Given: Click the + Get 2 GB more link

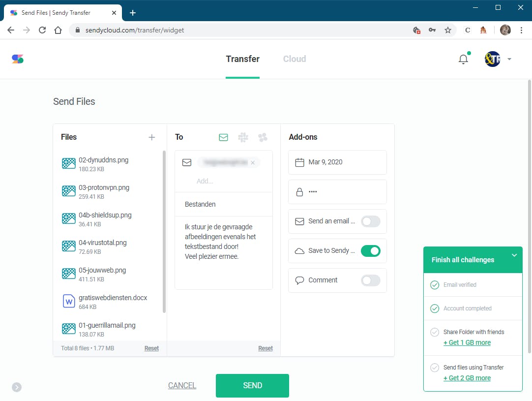Looking at the screenshot, I should point(467,378).
